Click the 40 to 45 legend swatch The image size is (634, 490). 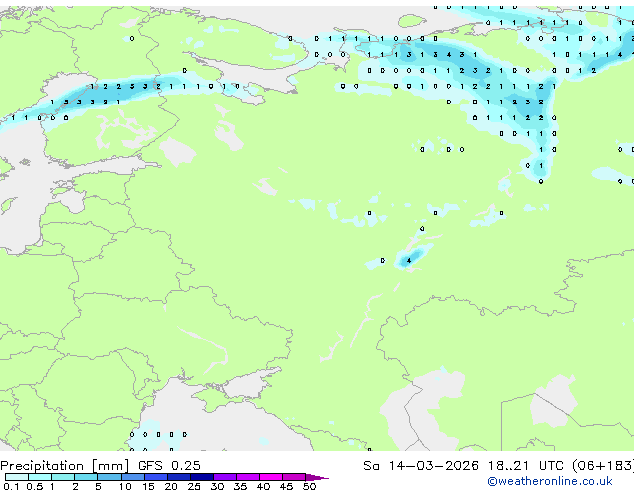(271, 477)
